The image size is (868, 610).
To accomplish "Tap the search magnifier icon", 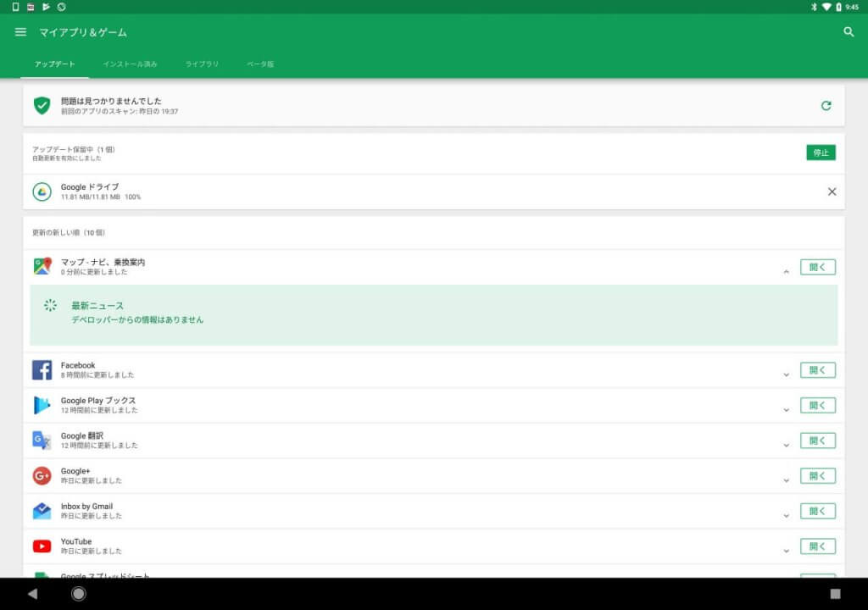I will 849,32.
